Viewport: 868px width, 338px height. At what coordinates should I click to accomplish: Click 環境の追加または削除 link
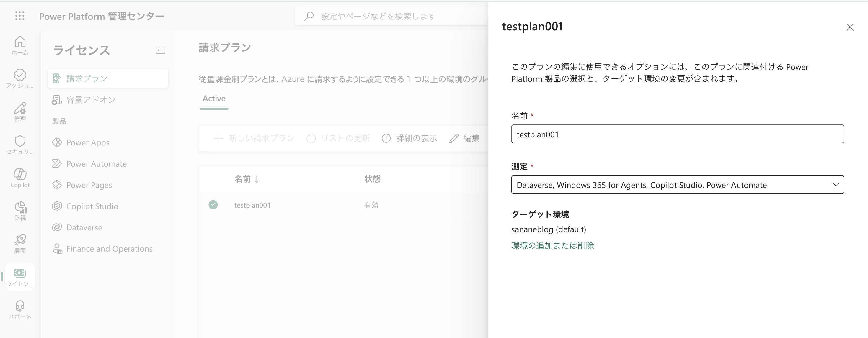tap(552, 245)
